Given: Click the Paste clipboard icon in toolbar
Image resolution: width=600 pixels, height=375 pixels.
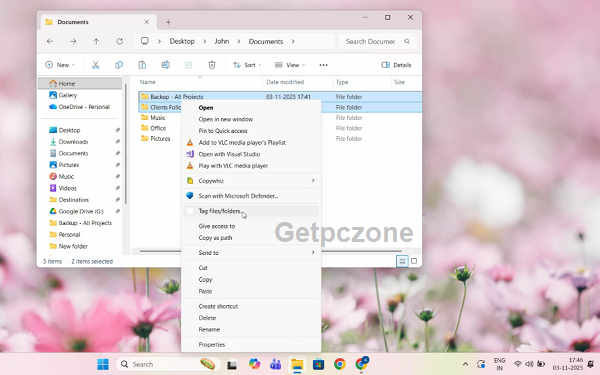Looking at the screenshot, I should pos(142,65).
